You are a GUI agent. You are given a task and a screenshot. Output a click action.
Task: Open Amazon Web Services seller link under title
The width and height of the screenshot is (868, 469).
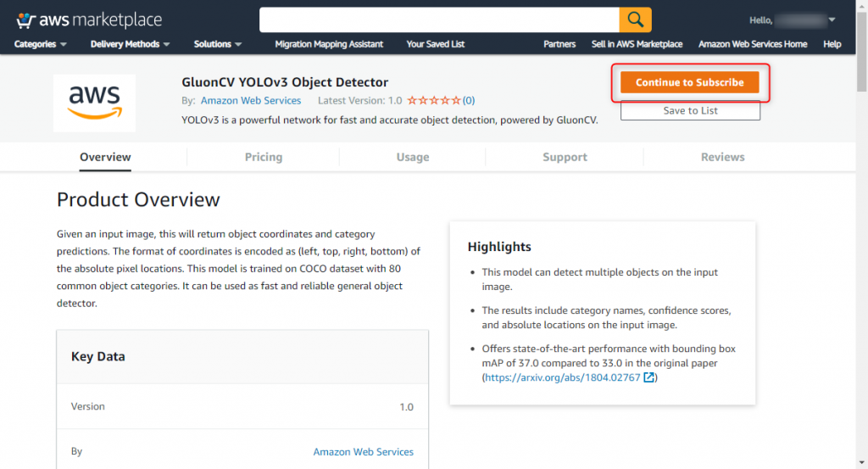tap(251, 101)
